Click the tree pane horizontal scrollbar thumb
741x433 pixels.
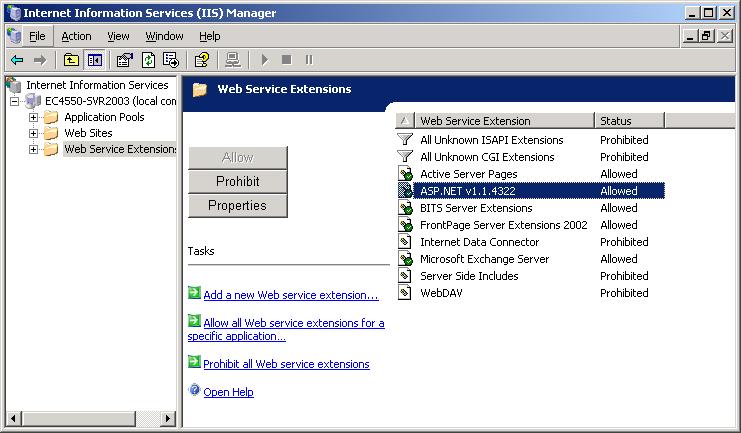coord(79,418)
